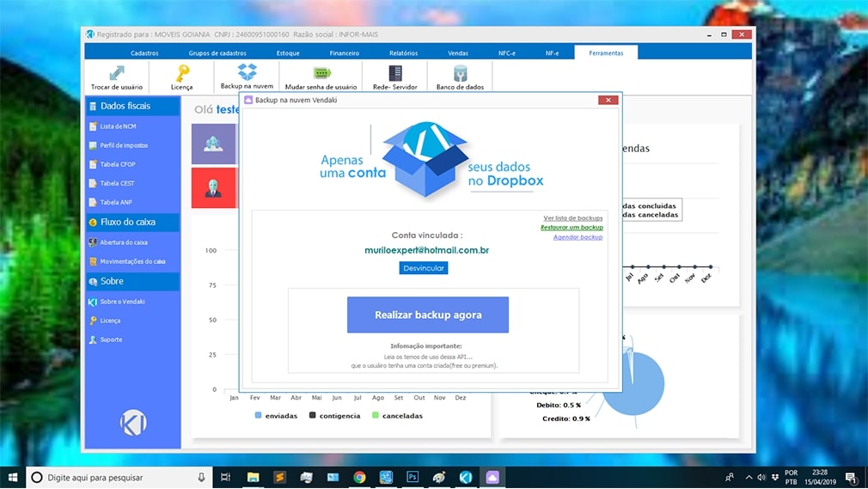The height and width of the screenshot is (489, 868).
Task: Select the Vendas tab
Action: (x=458, y=53)
